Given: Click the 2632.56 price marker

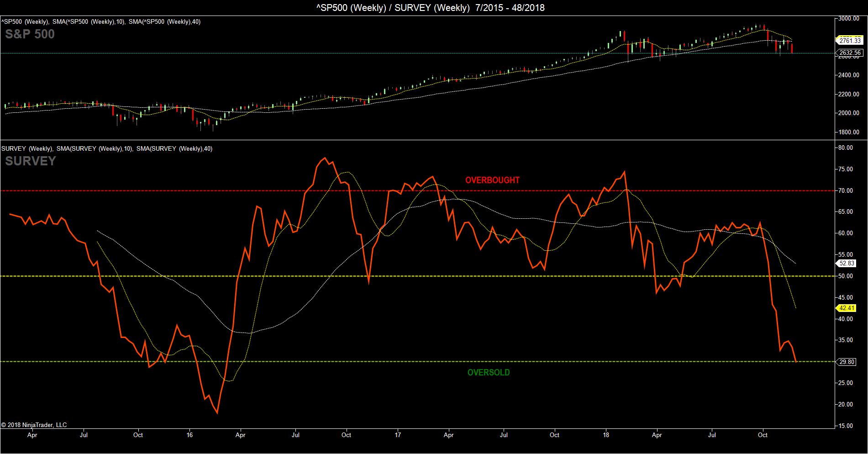Looking at the screenshot, I should (x=850, y=53).
